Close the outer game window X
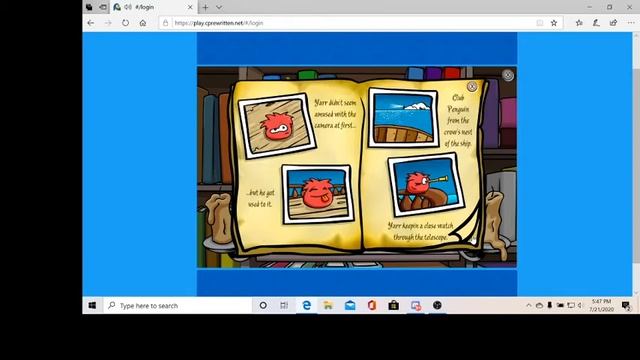Screen dimensions: 640x360 [x=508, y=75]
